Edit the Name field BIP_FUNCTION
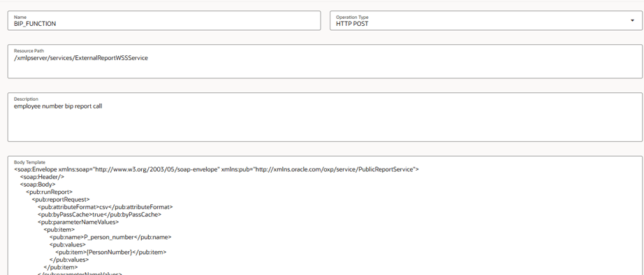644x275 pixels. click(x=164, y=20)
